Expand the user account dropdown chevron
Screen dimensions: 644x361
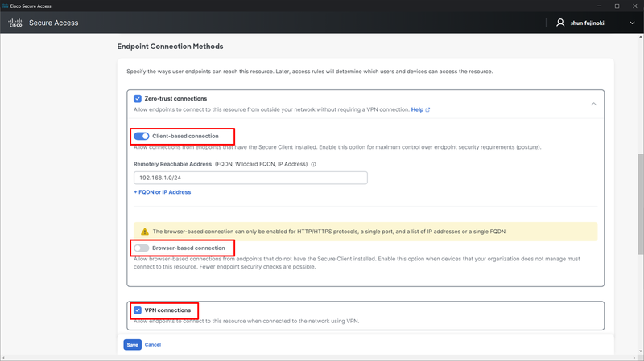tap(632, 23)
